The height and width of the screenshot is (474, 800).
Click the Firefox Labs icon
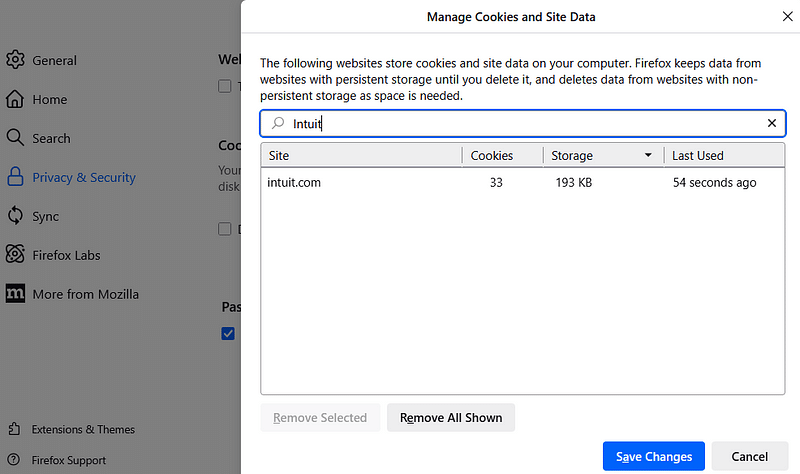(x=15, y=254)
